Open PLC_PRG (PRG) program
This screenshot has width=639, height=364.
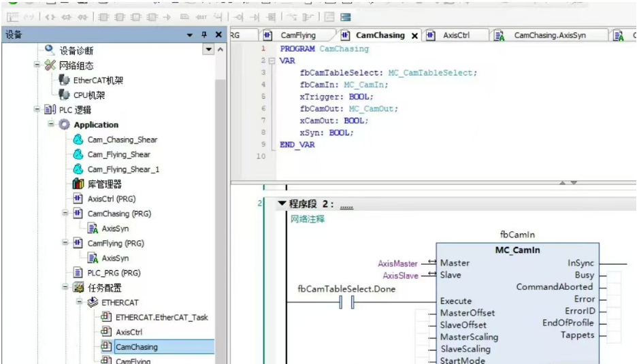click(114, 273)
